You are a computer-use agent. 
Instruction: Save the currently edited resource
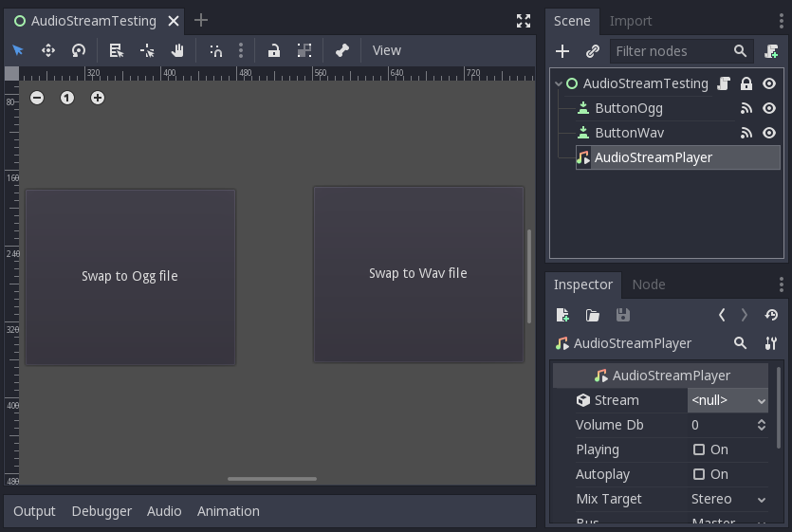(x=623, y=315)
